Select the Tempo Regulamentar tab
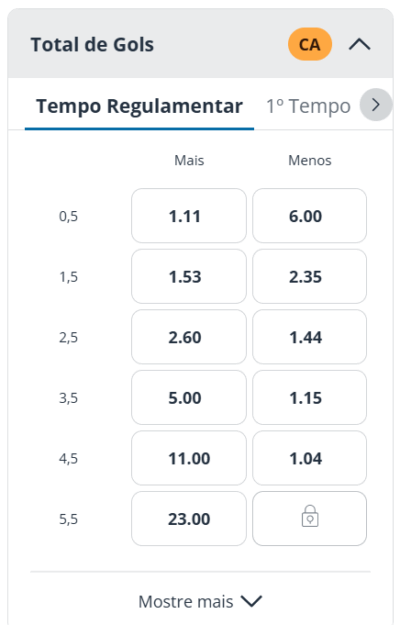 139,106
